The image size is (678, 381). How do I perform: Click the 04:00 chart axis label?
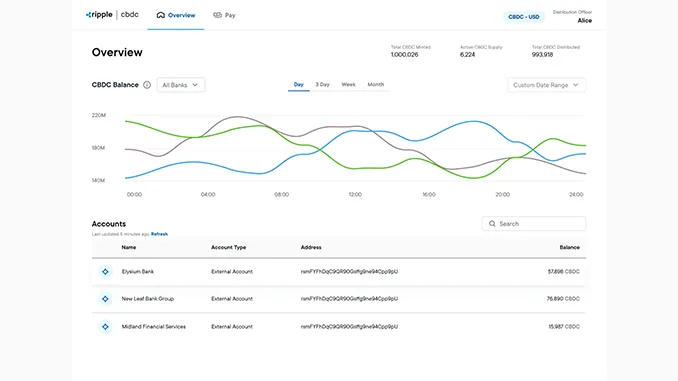(208, 195)
